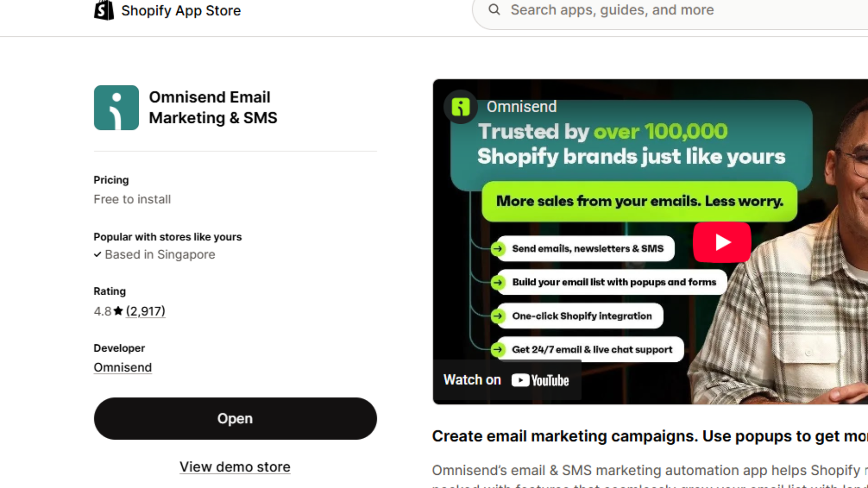
Task: Click the Omnisend Email Marketing & SMS heading
Action: 213,108
